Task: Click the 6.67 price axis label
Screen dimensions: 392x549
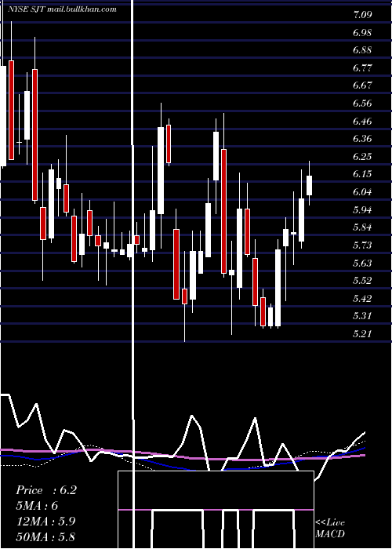Action: [x=362, y=85]
